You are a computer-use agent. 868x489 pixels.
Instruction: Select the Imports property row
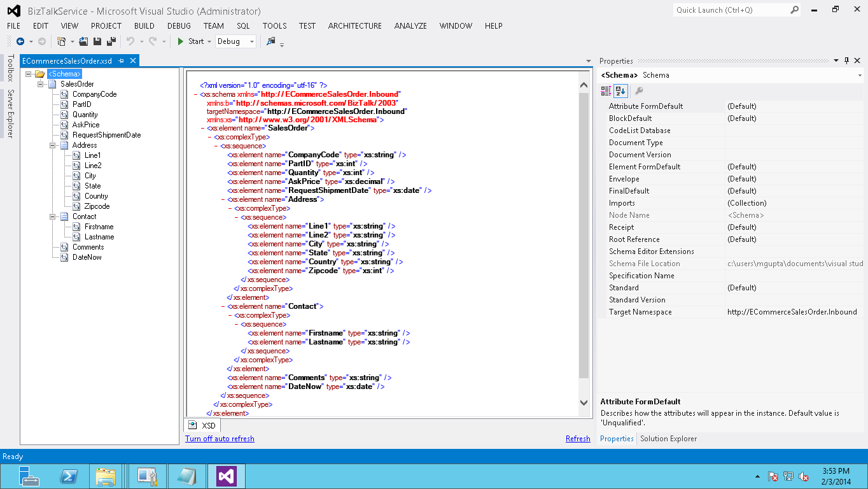coord(732,203)
